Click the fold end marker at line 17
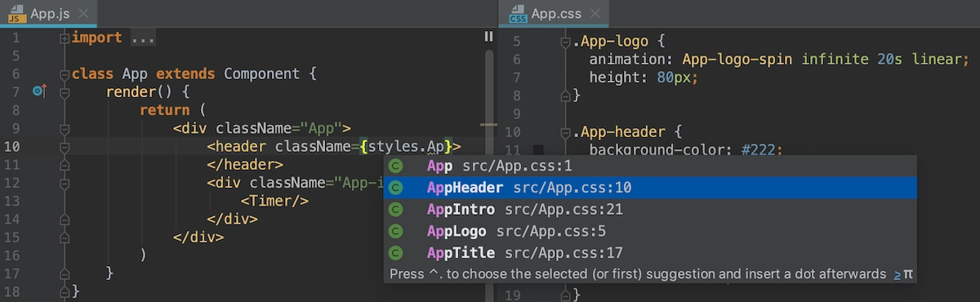Image resolution: width=980 pixels, height=302 pixels. pos(65,273)
